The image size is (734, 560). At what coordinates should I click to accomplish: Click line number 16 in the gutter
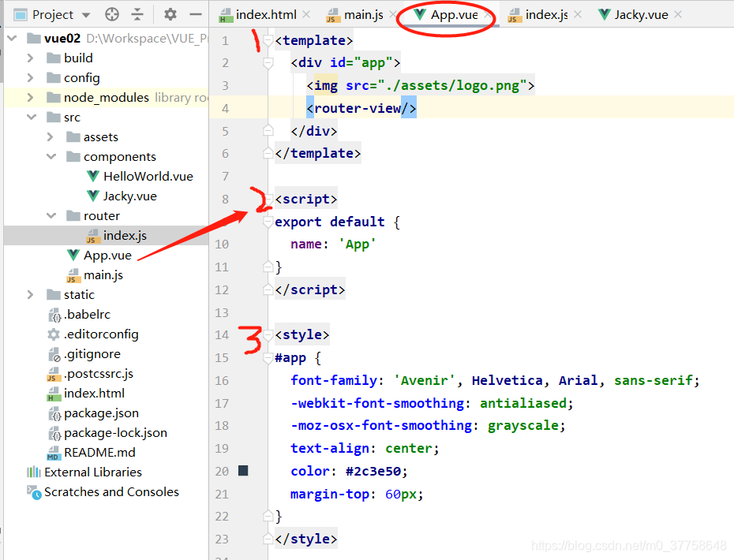[222, 381]
